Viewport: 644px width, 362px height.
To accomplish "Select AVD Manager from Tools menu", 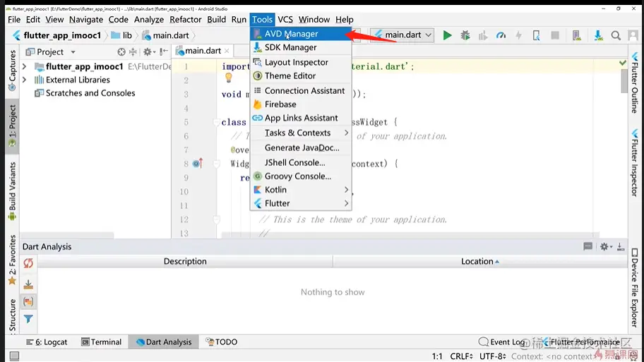I will [x=301, y=34].
